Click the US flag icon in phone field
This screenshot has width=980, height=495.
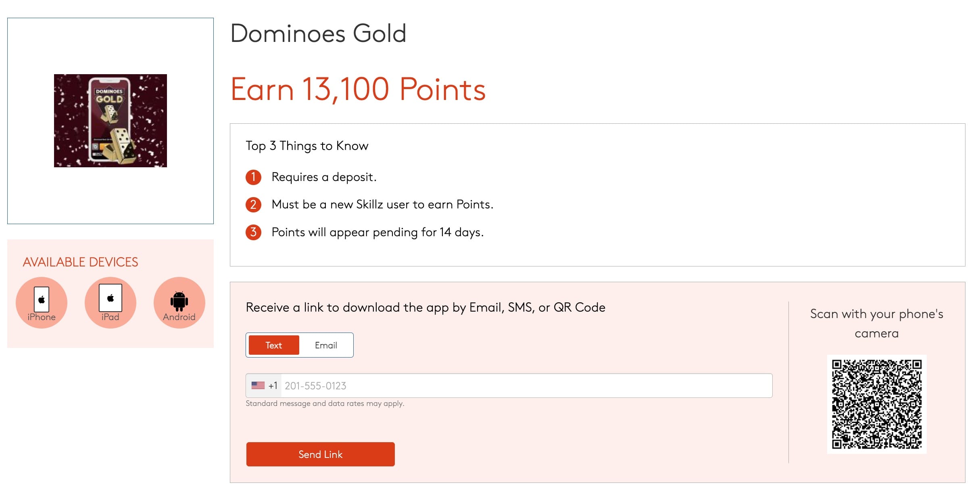click(x=259, y=385)
